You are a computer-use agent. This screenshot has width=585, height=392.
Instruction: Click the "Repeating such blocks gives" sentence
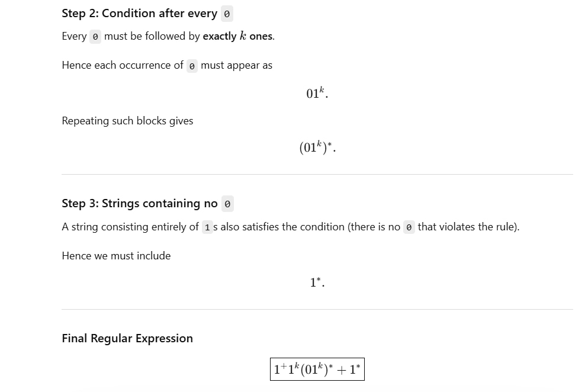[x=127, y=121]
